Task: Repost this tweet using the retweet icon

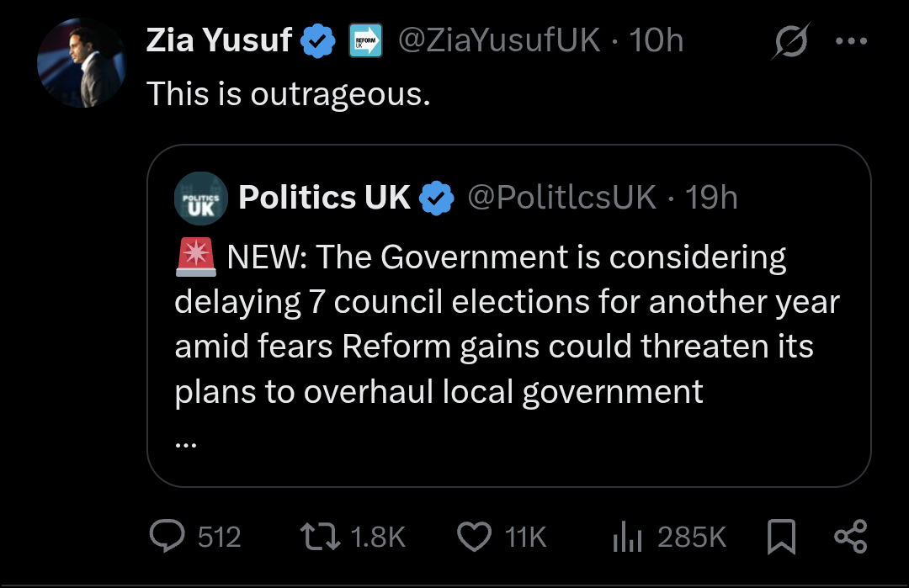Action: tap(318, 536)
